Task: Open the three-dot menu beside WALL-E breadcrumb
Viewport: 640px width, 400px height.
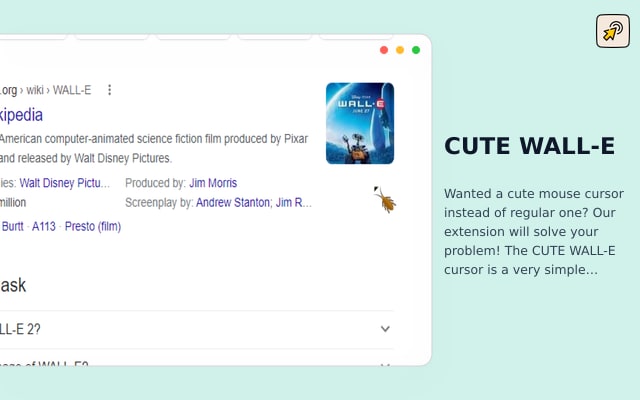Action: pyautogui.click(x=109, y=90)
